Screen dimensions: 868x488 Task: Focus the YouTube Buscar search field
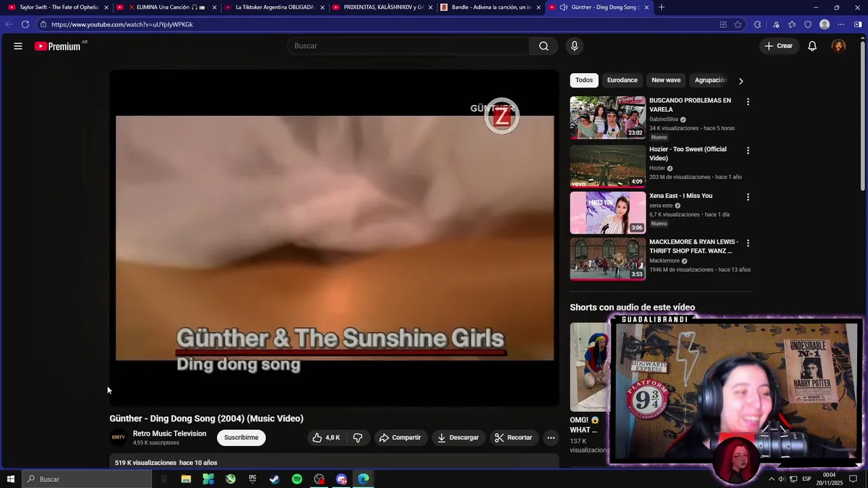tap(408, 46)
